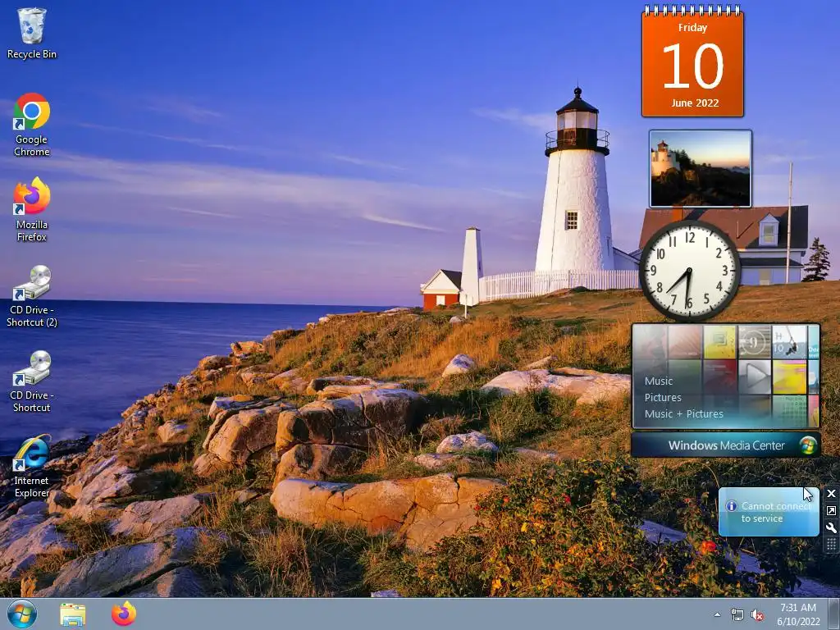Click the Windows logo on Media Center bar
This screenshot has height=630, width=840.
(808, 445)
